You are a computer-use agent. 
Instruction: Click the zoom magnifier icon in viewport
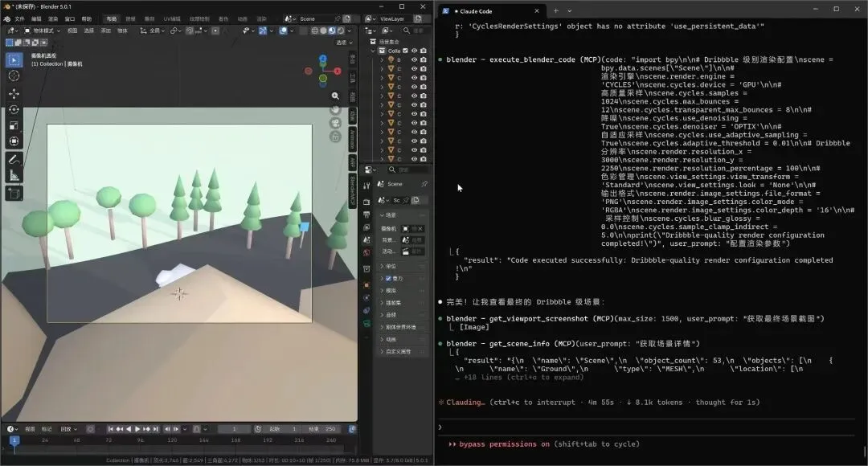tap(335, 96)
